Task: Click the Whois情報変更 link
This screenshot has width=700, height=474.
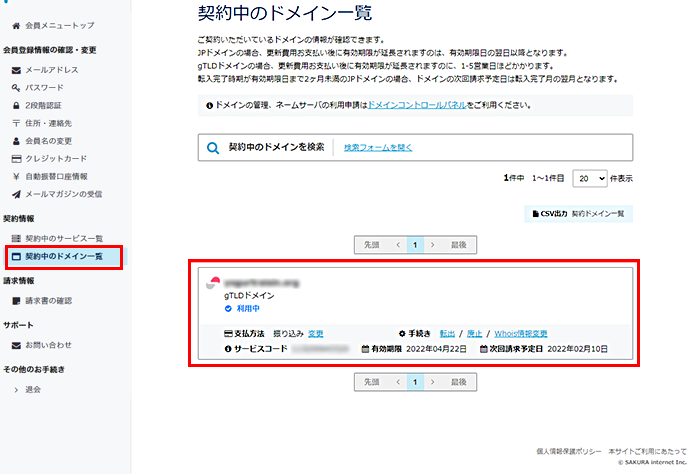Action: click(x=519, y=333)
